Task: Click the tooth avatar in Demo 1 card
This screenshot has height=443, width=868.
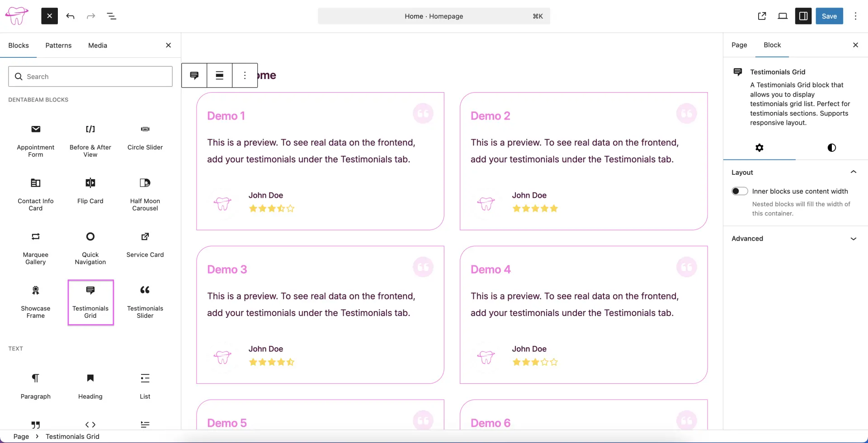Action: (222, 203)
